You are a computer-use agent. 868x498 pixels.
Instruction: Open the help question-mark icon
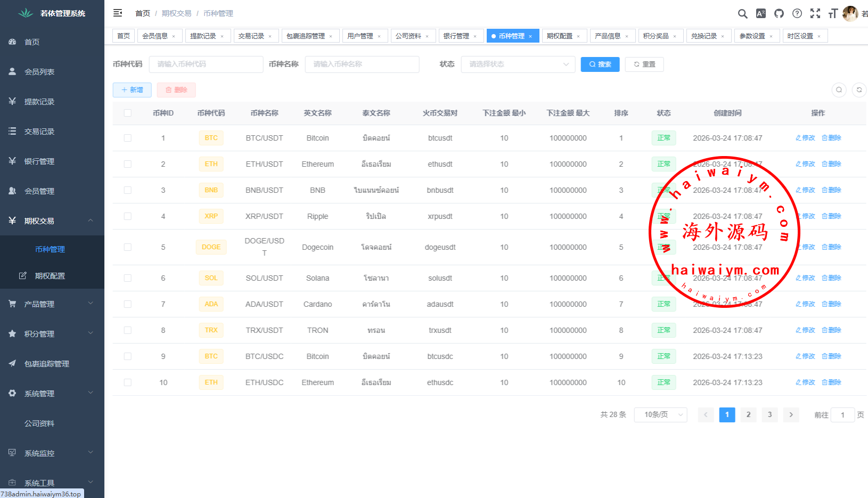[797, 13]
